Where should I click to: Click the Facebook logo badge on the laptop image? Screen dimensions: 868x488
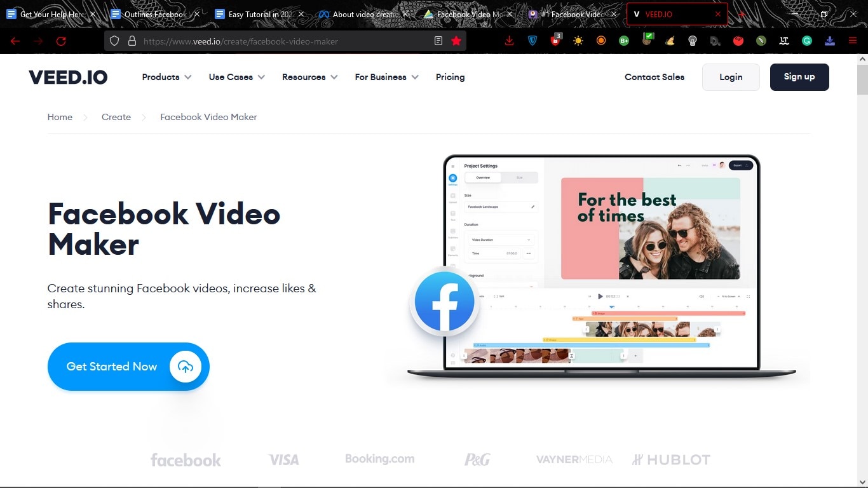pyautogui.click(x=444, y=302)
